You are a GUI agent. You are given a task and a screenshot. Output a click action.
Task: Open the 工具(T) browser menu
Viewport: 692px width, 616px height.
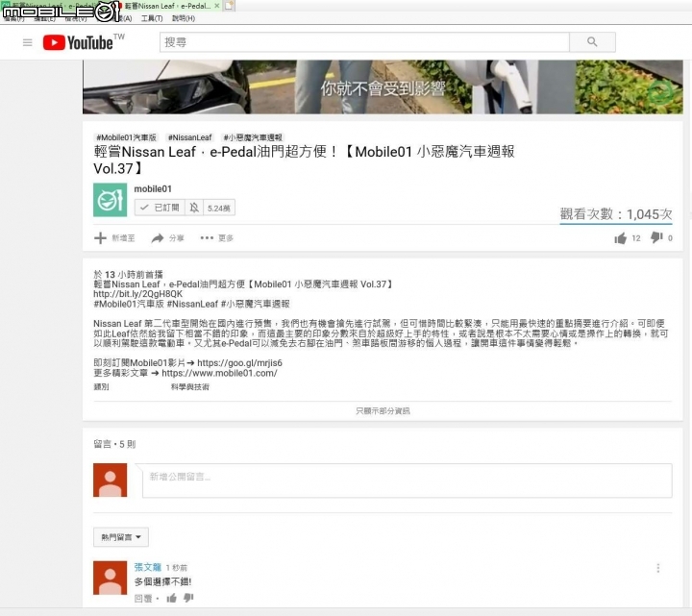coord(152,18)
